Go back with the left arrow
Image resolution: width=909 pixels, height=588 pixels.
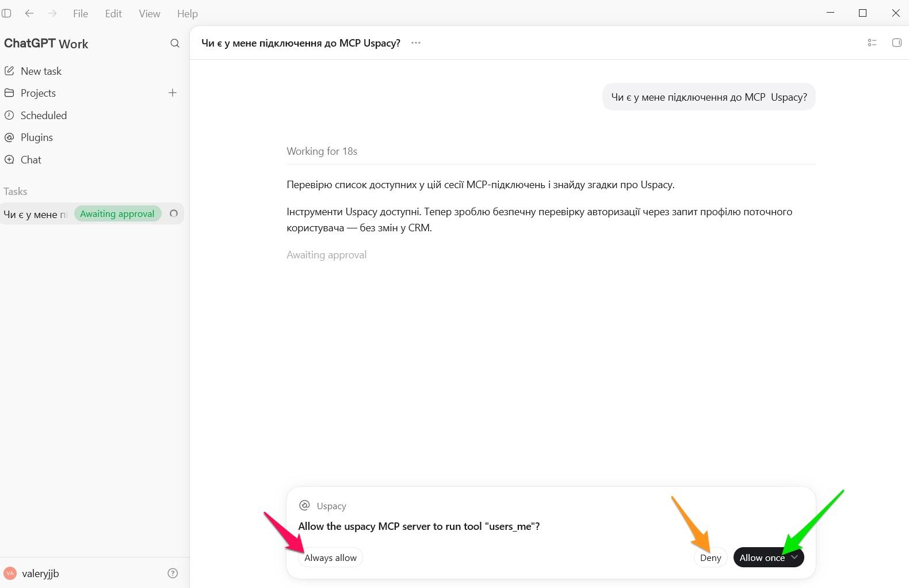(x=29, y=13)
